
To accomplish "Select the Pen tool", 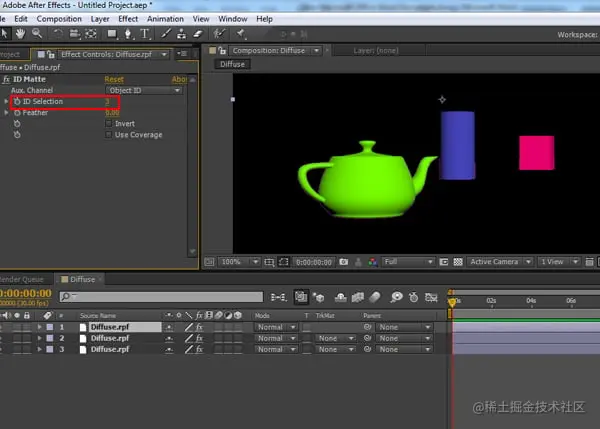I will click(x=128, y=34).
